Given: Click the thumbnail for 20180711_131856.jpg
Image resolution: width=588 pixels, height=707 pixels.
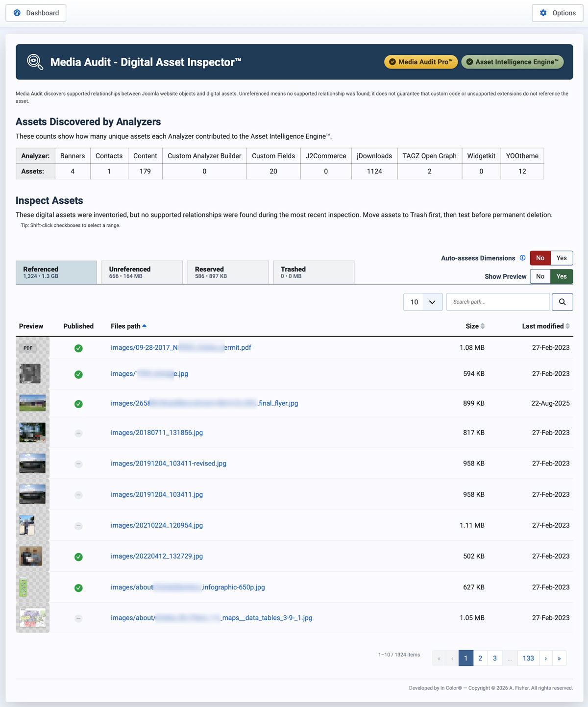Looking at the screenshot, I should tap(32, 433).
